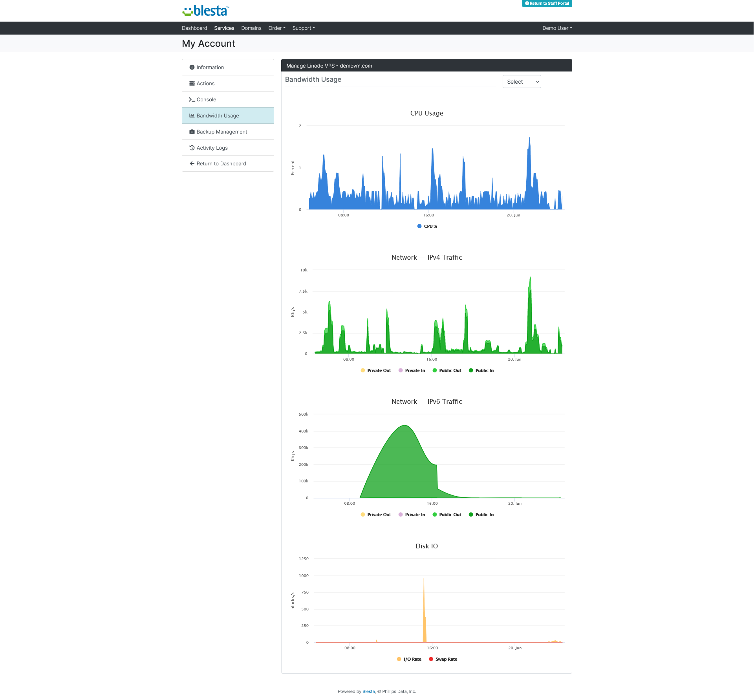Click the Activity Logs history icon

pos(192,148)
